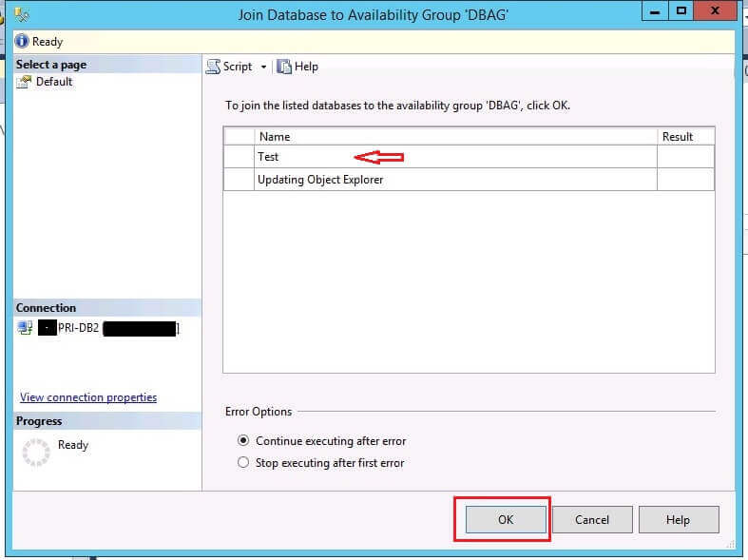The height and width of the screenshot is (560, 748).
Task: Open the Script dropdown arrow
Action: click(x=263, y=67)
